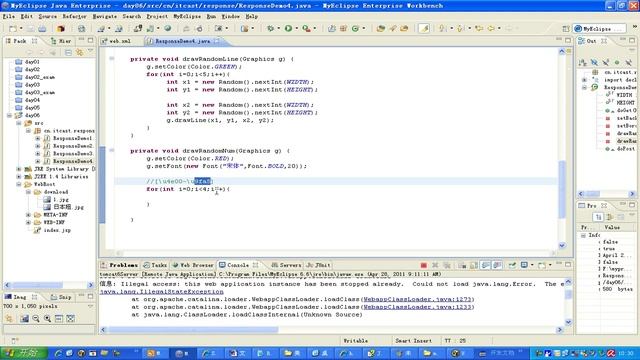
Task: Expand the META-INF folder
Action: (x=28, y=215)
